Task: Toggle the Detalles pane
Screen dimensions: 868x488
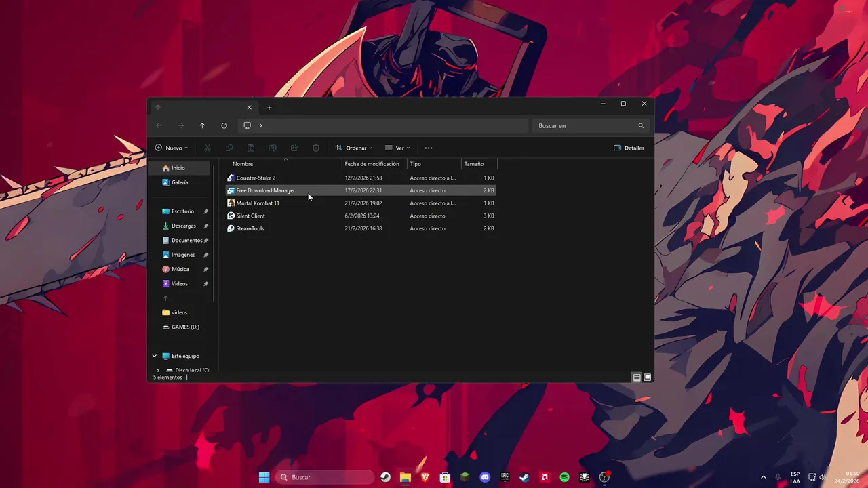Action: click(x=629, y=148)
